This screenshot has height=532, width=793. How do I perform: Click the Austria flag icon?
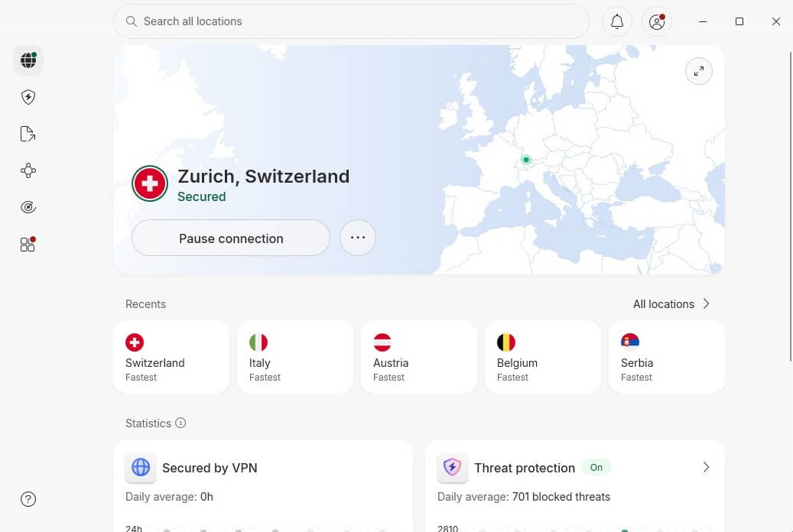382,342
